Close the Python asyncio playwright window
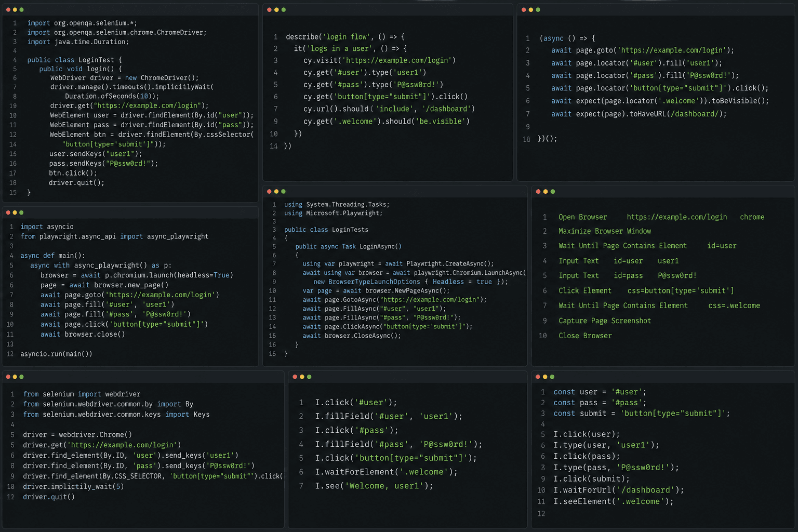The height and width of the screenshot is (532, 798). (x=8, y=212)
